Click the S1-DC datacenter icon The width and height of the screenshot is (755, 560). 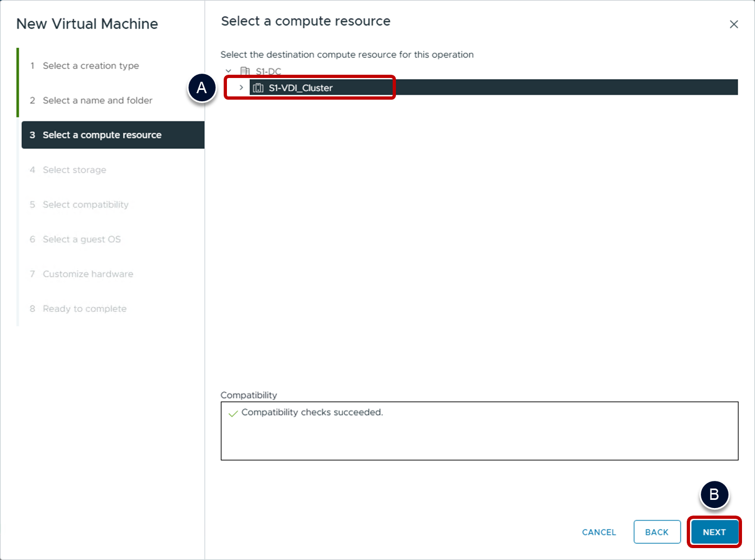click(x=245, y=71)
